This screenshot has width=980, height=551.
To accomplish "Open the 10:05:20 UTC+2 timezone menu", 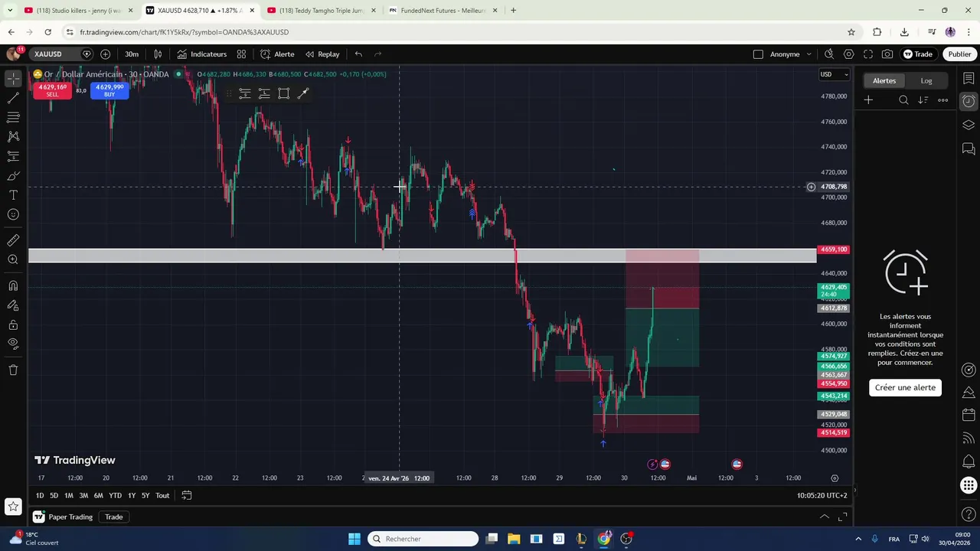I will (822, 496).
